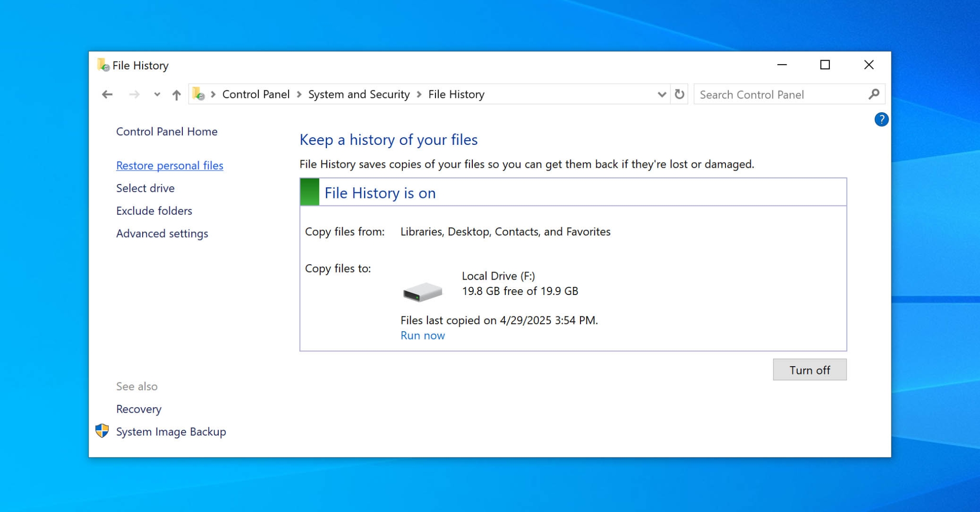Viewport: 980px width, 512px height.
Task: Click the folder icon in the address bar
Action: 199,94
